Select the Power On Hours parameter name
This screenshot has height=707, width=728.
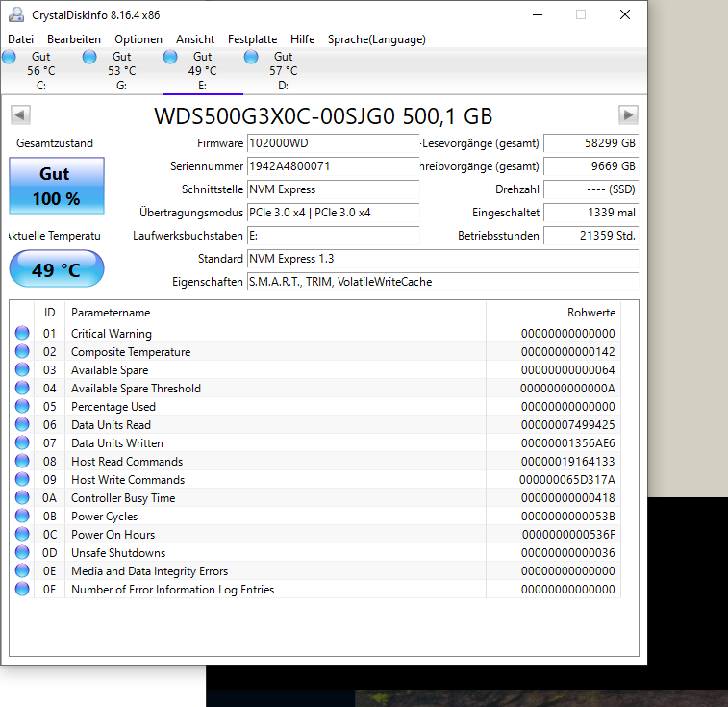tap(113, 535)
